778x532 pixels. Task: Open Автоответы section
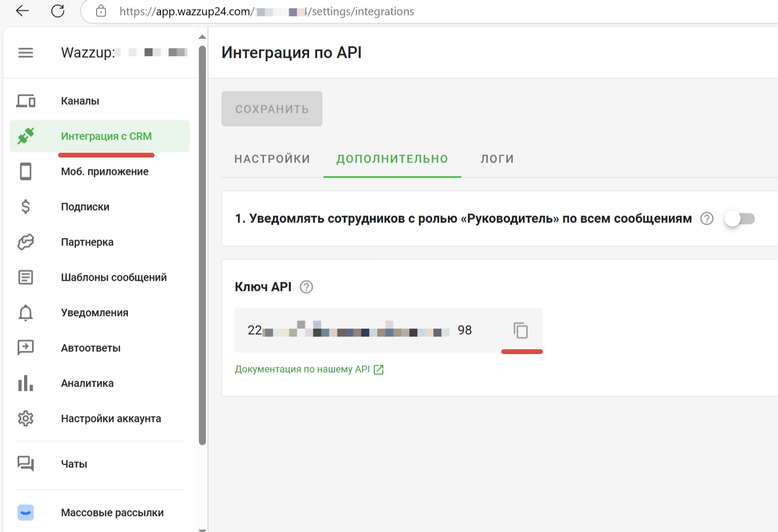99,348
